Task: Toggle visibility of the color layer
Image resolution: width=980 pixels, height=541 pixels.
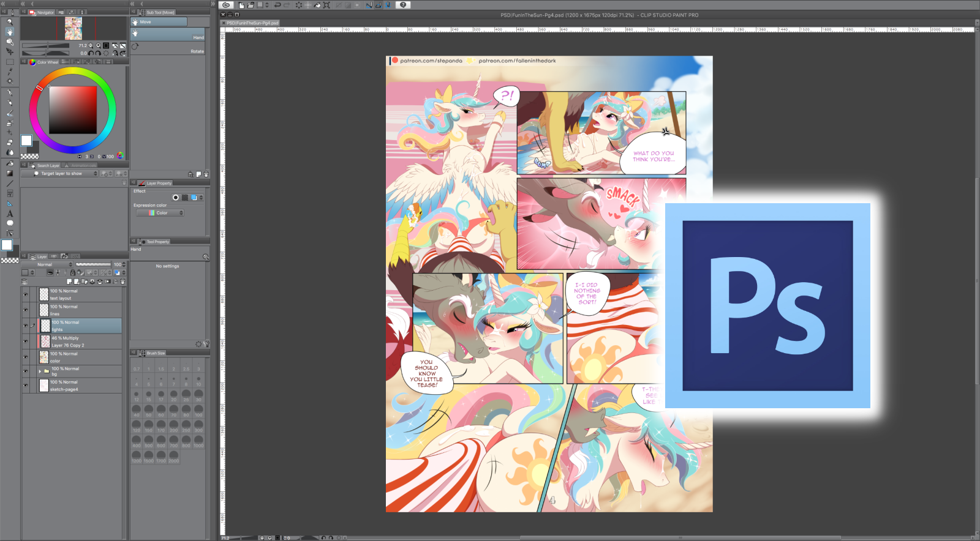Action: coord(26,357)
